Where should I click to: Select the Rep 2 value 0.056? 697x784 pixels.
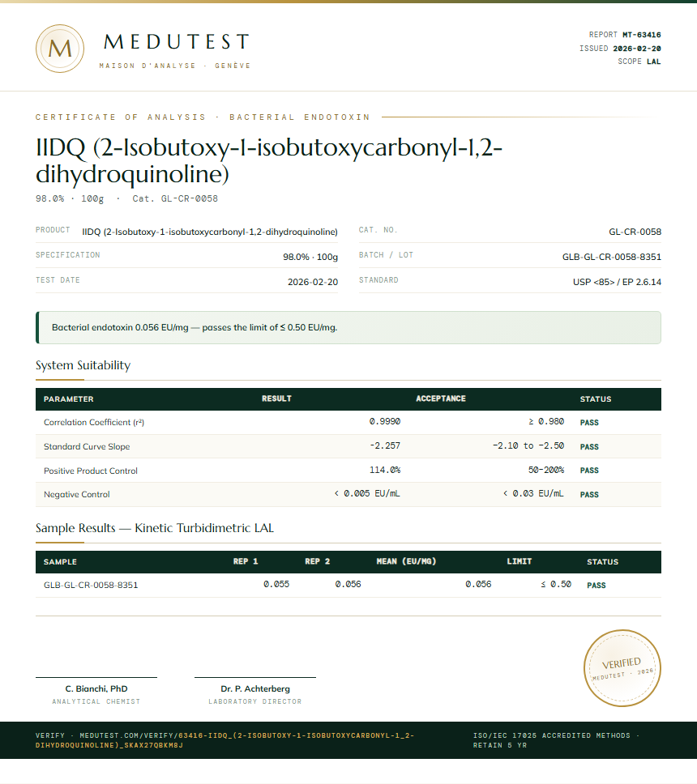tap(348, 584)
